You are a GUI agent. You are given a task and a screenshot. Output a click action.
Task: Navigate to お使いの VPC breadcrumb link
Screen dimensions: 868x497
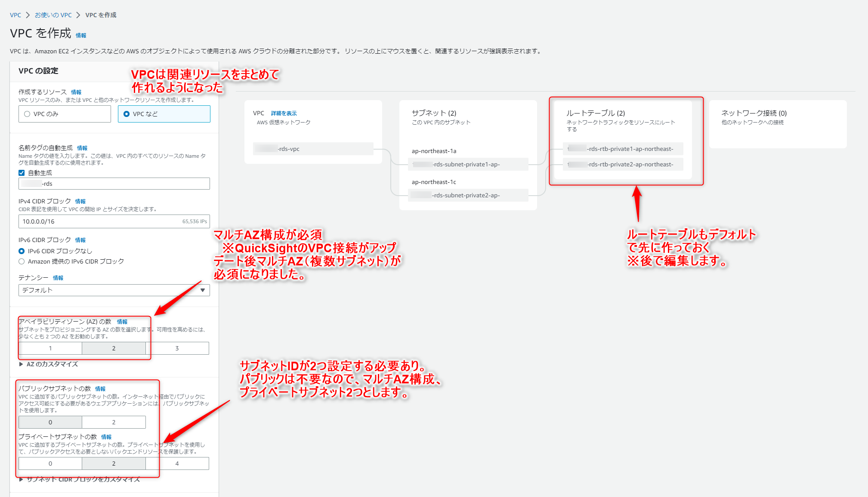[x=53, y=15]
